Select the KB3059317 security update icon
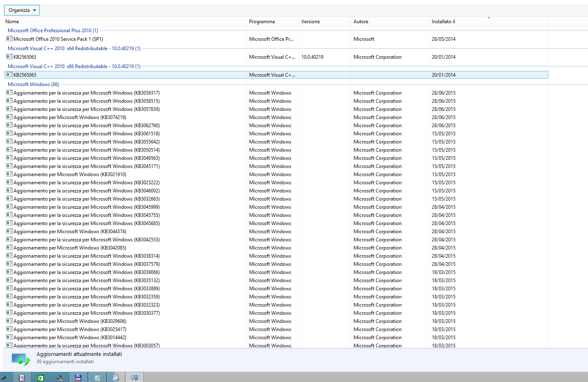Image resolution: width=588 pixels, height=382 pixels. [9, 93]
